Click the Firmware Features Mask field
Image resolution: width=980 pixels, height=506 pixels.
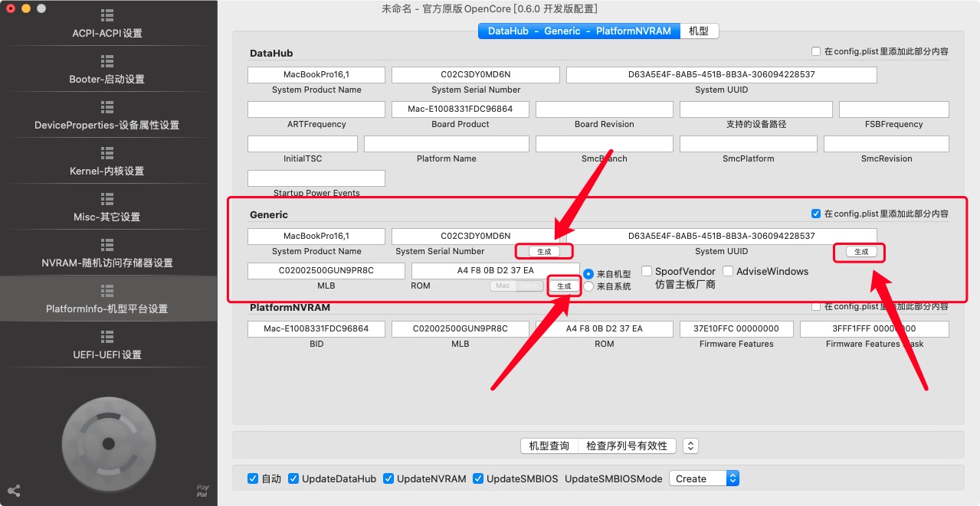(x=874, y=329)
